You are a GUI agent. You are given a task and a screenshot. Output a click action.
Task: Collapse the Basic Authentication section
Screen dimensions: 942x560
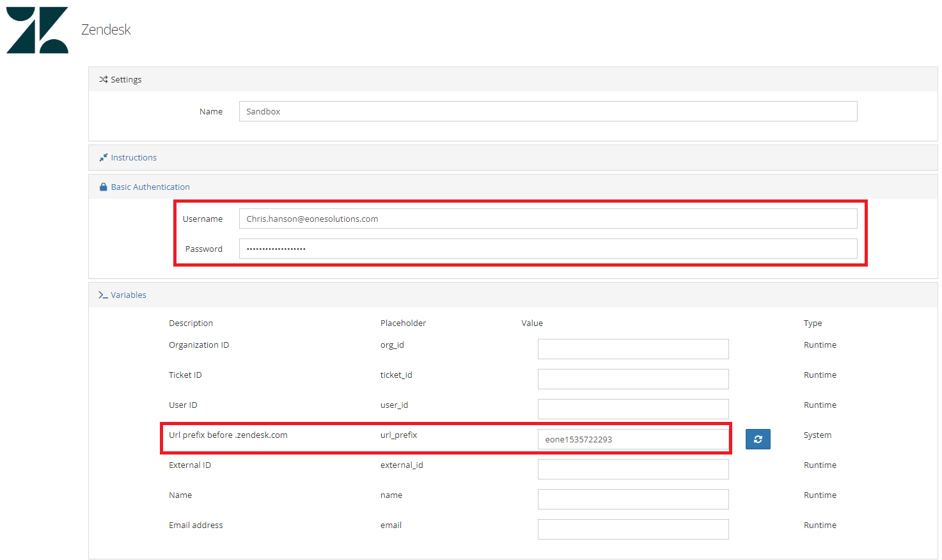tap(150, 187)
